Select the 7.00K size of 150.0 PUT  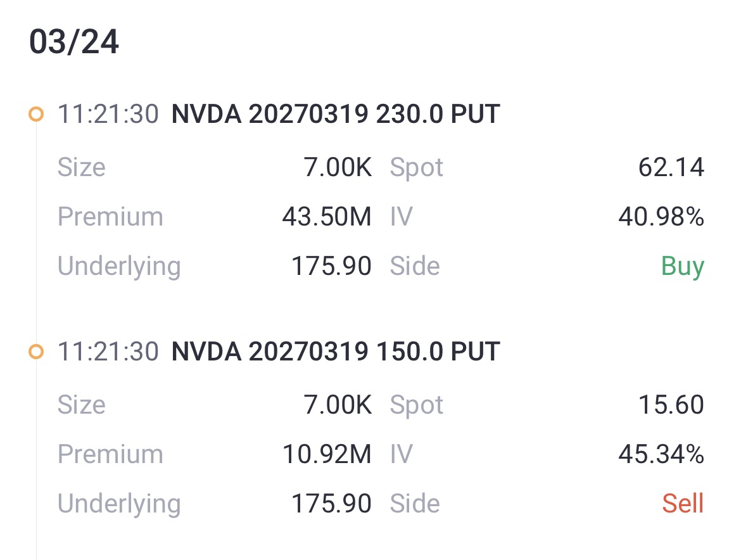(x=338, y=405)
